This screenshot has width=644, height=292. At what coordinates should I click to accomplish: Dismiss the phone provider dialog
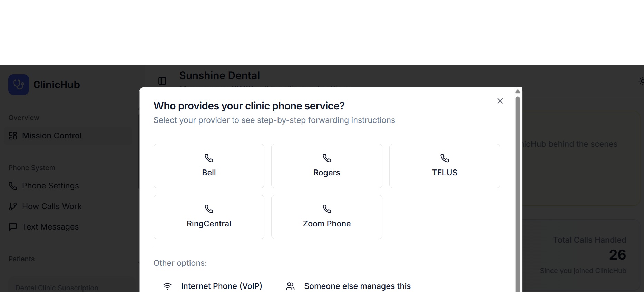click(500, 101)
